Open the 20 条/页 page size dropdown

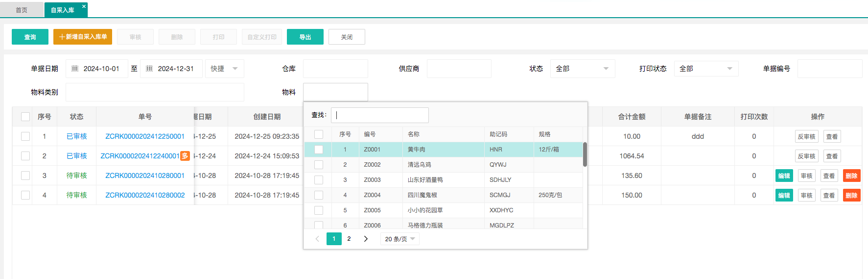point(400,239)
